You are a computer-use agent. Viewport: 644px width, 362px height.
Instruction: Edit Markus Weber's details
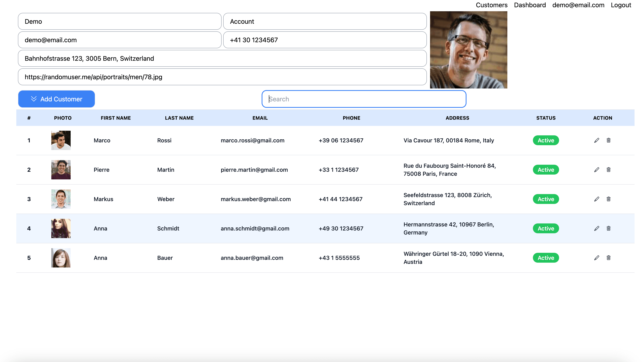click(x=597, y=199)
